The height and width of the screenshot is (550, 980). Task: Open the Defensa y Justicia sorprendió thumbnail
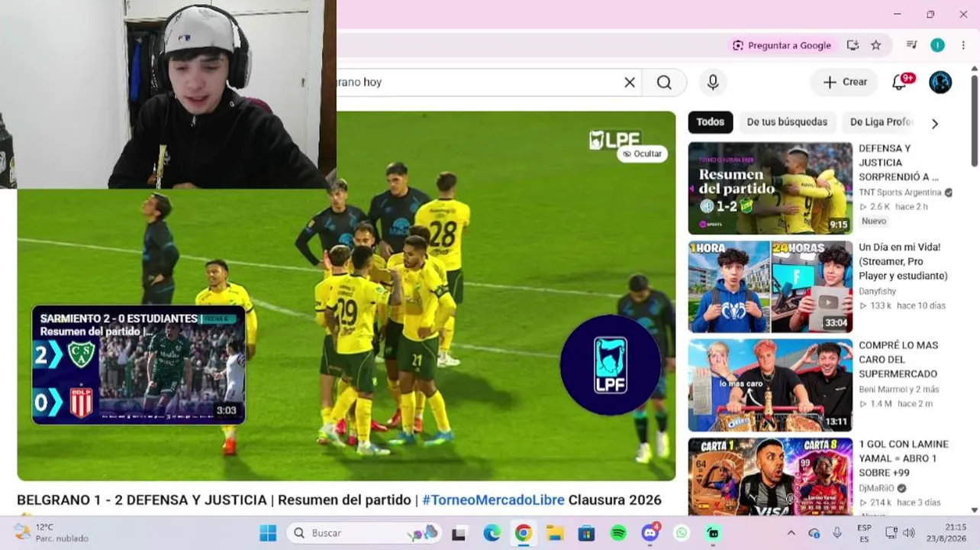point(770,188)
